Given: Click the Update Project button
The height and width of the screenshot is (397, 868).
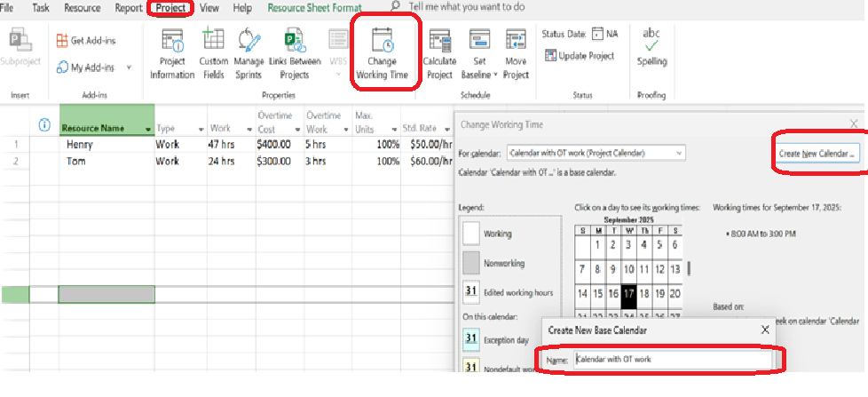Looking at the screenshot, I should 580,55.
